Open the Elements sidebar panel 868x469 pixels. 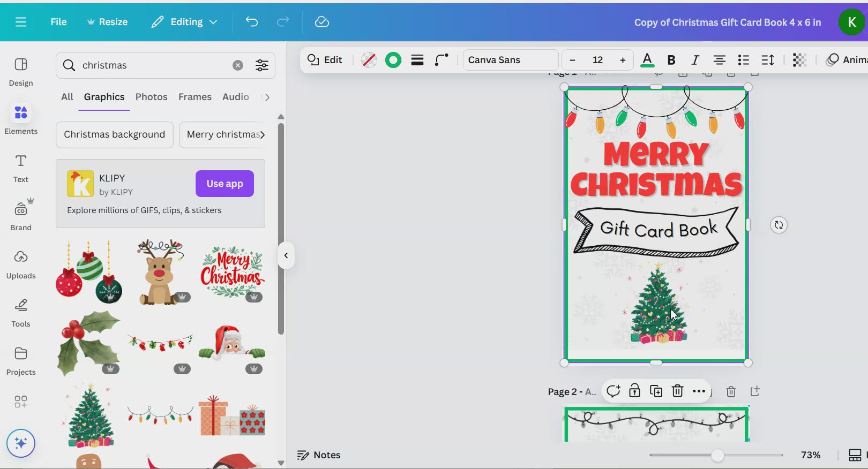[x=21, y=119]
